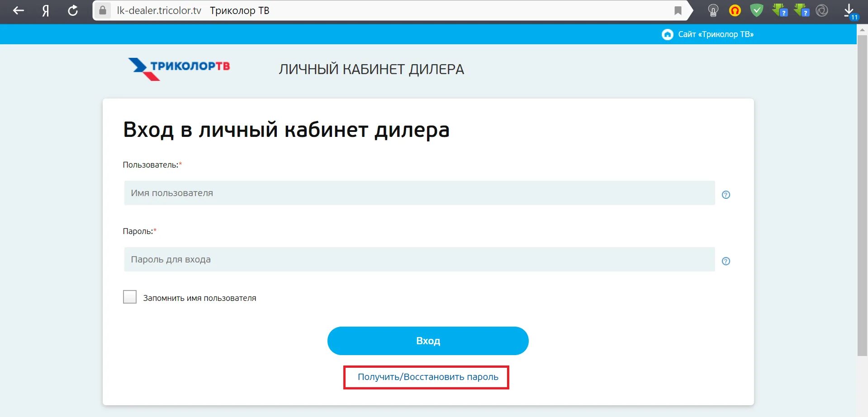Screen dimensions: 868x417
Task: Click the second green download-arrow extension
Action: [801, 10]
